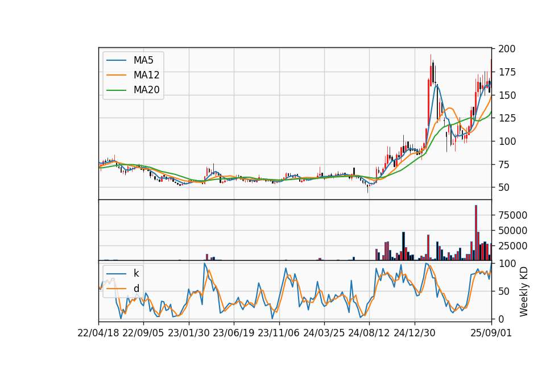Viewport: 546px width, 392px height.
Task: Click the tallest volume bar above 75000
Action: click(x=476, y=233)
